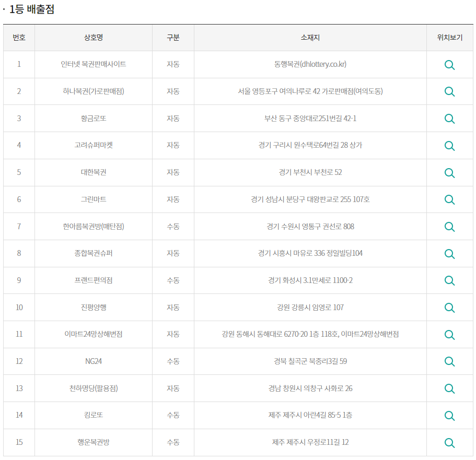Image resolution: width=476 pixels, height=460 pixels.
Task: Select store name 황금로또
Action: (x=94, y=118)
